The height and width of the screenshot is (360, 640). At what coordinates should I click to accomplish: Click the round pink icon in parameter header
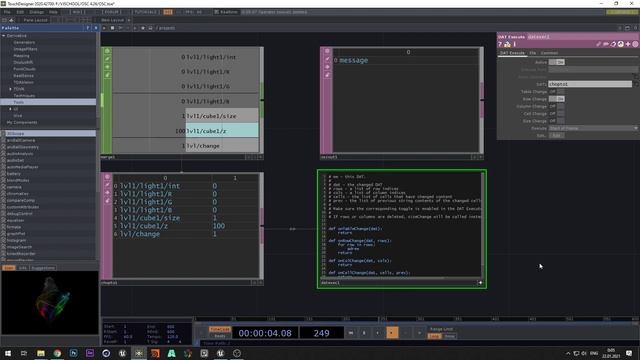[x=636, y=44]
